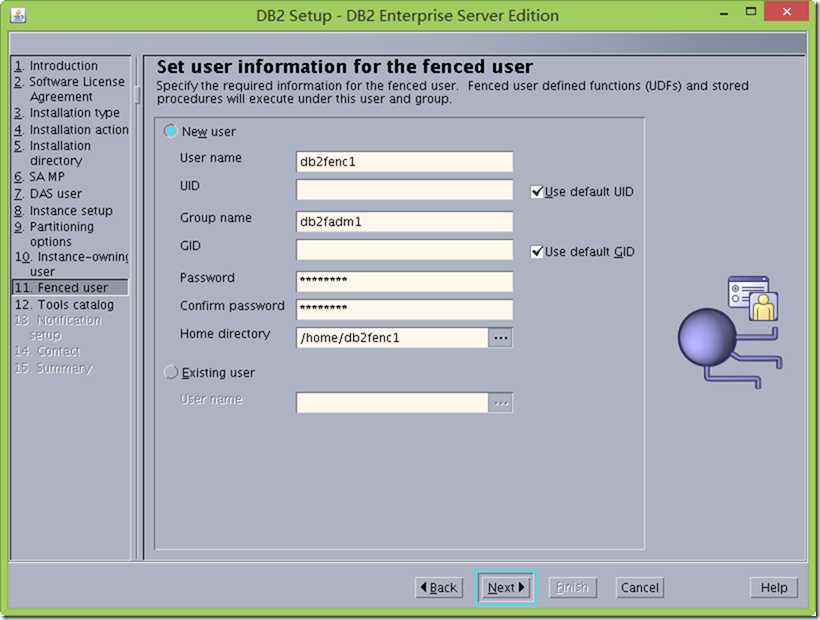The image size is (820, 620).
Task: Open home directory browse ellipsis button
Action: tap(500, 338)
